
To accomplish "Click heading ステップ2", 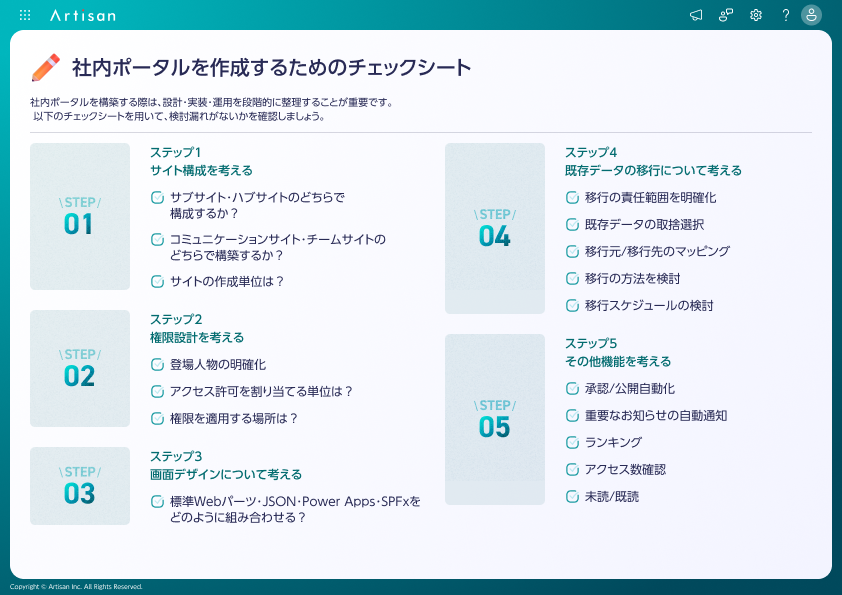I will 176,320.
